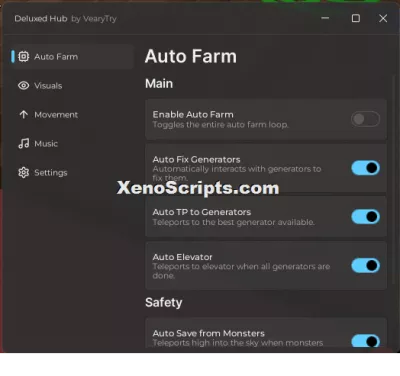Click the Settings gear icon
Screen dimensions: 400x376
click(24, 173)
